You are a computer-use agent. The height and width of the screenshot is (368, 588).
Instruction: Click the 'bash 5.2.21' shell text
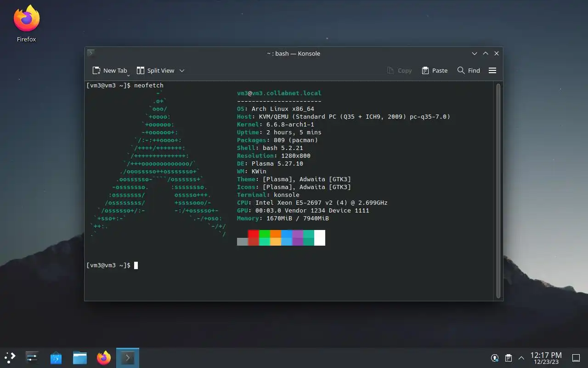pyautogui.click(x=283, y=148)
